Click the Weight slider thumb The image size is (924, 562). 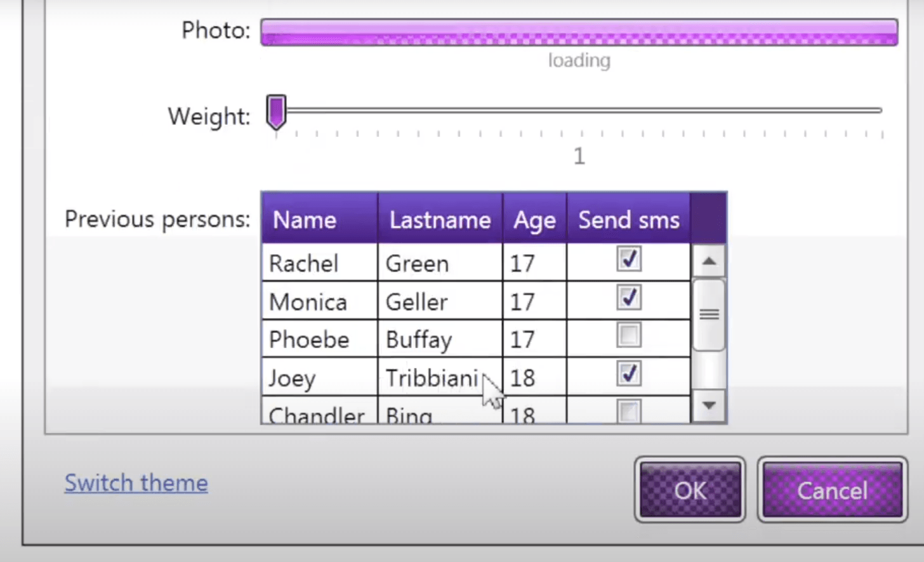(x=276, y=112)
